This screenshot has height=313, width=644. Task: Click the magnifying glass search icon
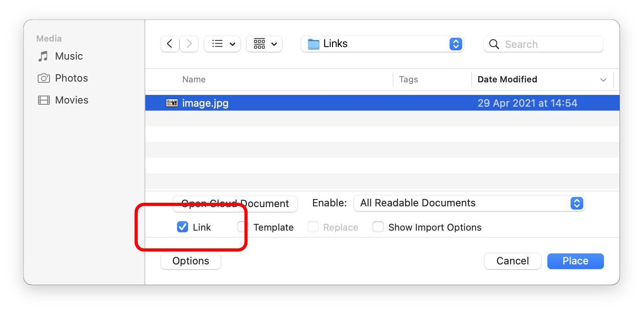(x=494, y=44)
